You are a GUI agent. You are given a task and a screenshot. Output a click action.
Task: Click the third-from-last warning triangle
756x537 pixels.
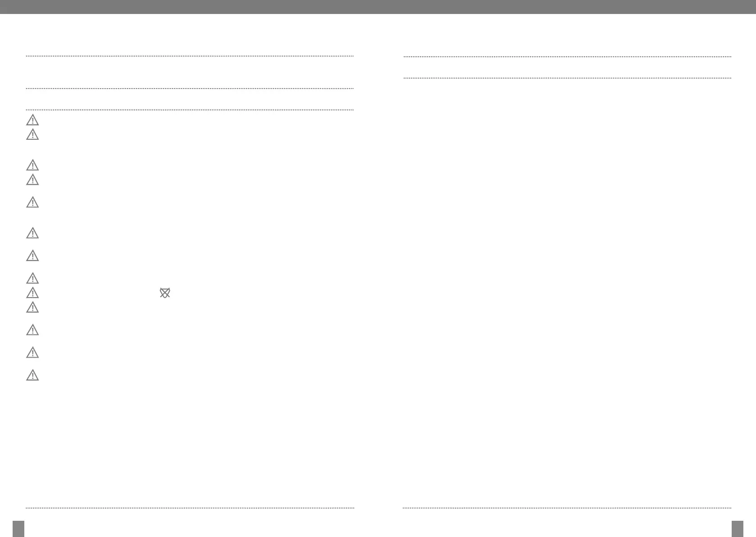click(x=32, y=330)
